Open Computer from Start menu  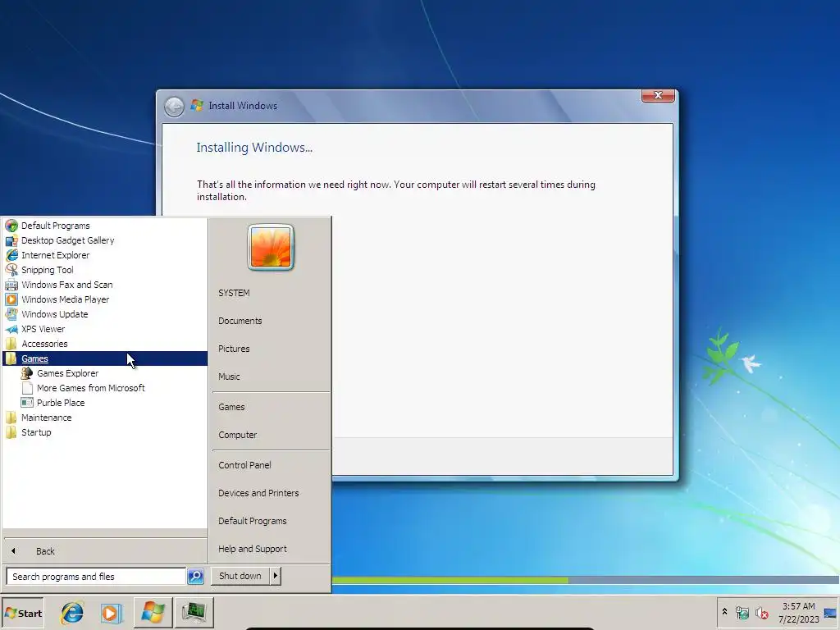point(238,435)
